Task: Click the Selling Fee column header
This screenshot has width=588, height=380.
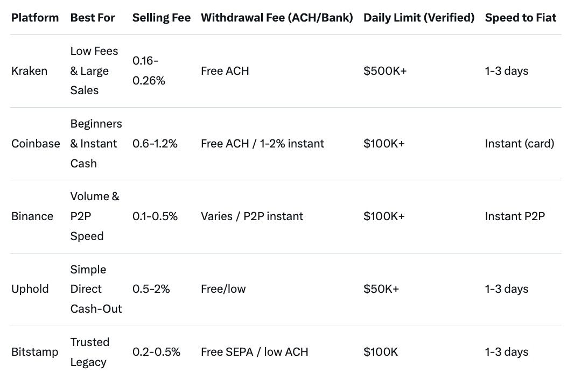Action: (x=162, y=18)
